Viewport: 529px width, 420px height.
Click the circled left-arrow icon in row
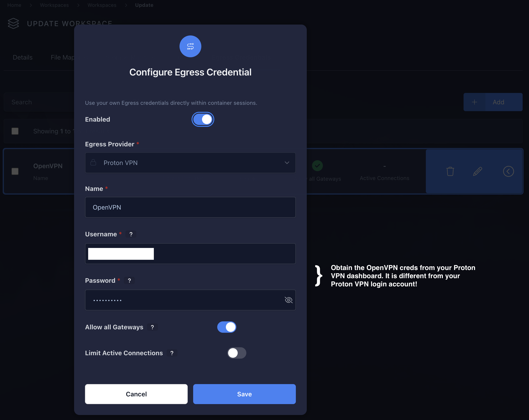(x=508, y=171)
